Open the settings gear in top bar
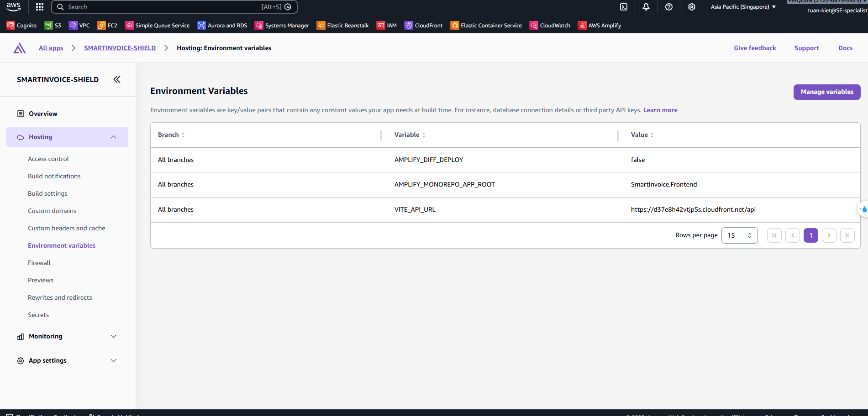Screen dimensions: 868x416 [692, 7]
